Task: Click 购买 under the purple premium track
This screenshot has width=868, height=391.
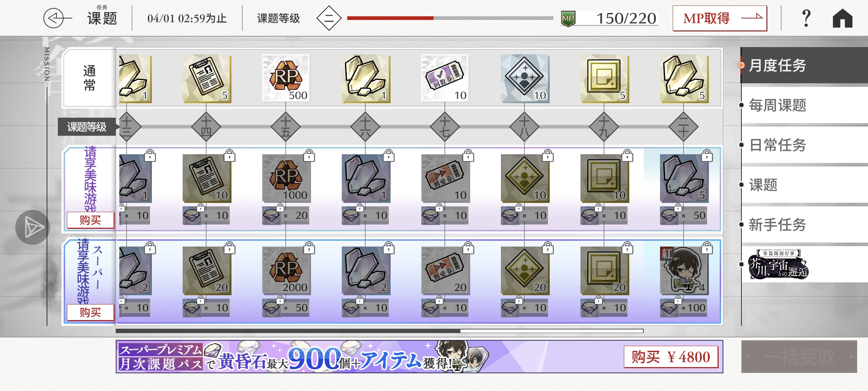Action: point(90,220)
